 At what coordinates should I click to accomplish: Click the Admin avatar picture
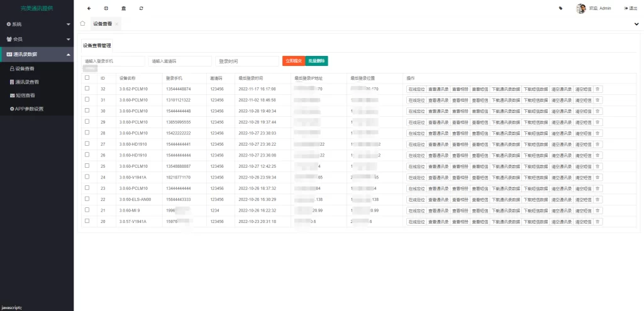click(581, 8)
